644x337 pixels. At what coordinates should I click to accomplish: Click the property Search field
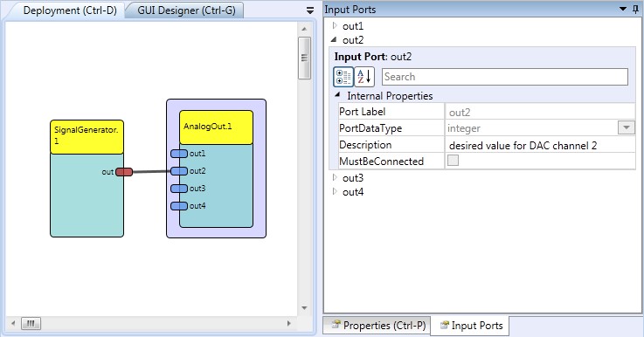coord(505,77)
